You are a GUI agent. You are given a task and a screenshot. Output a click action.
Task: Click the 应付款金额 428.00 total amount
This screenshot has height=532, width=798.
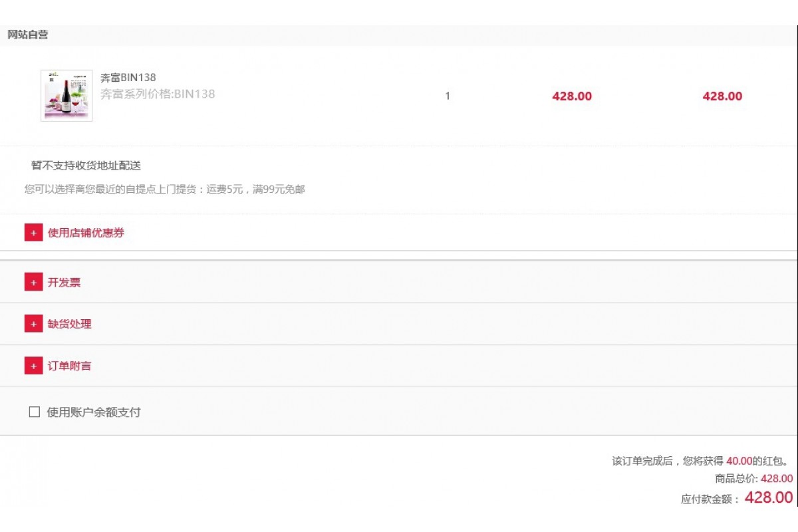[x=769, y=497]
